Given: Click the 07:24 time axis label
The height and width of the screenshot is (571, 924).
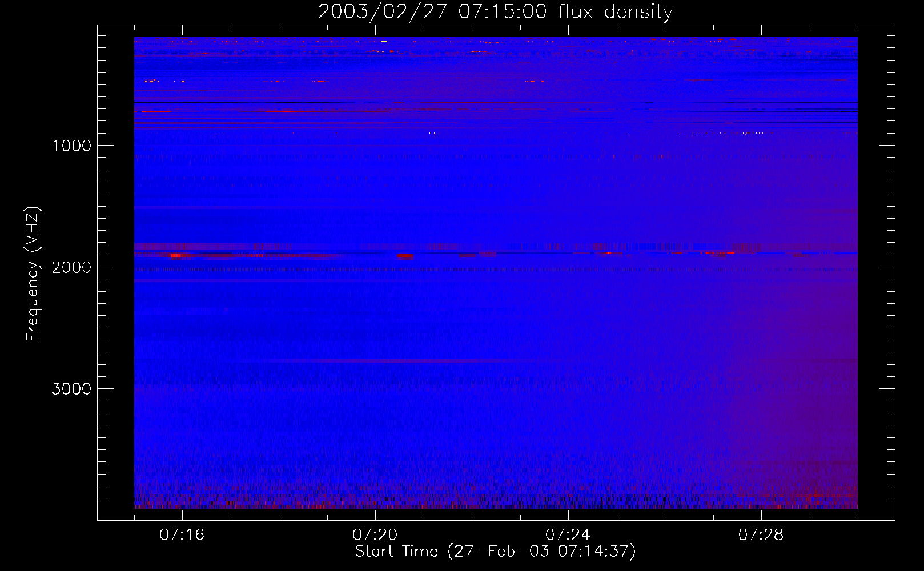Looking at the screenshot, I should tap(568, 534).
